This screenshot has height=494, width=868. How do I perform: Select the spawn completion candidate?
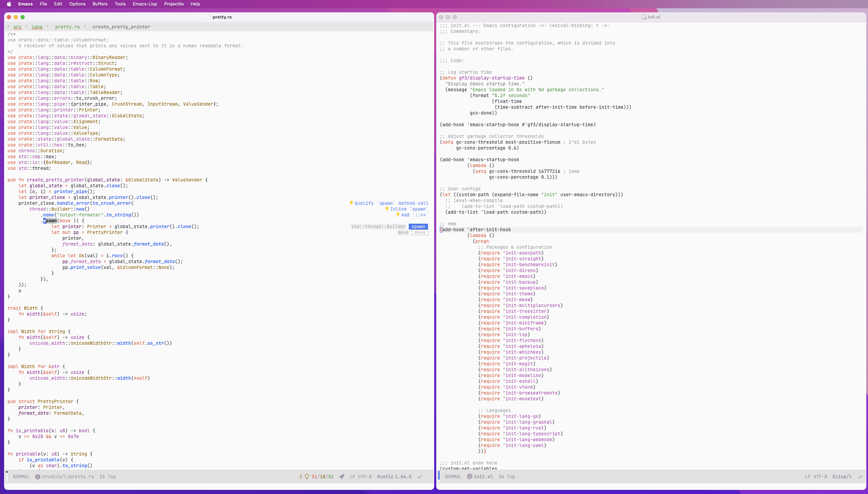pos(418,227)
